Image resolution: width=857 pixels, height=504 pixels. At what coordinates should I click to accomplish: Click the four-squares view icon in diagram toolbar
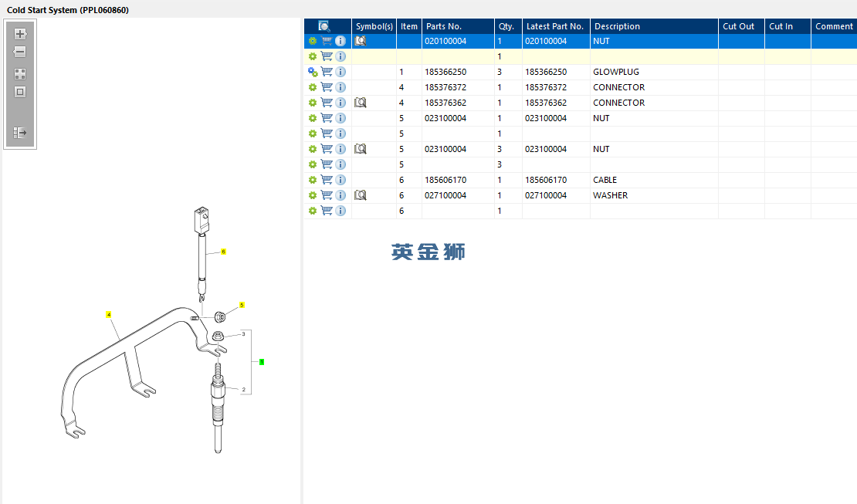20,74
